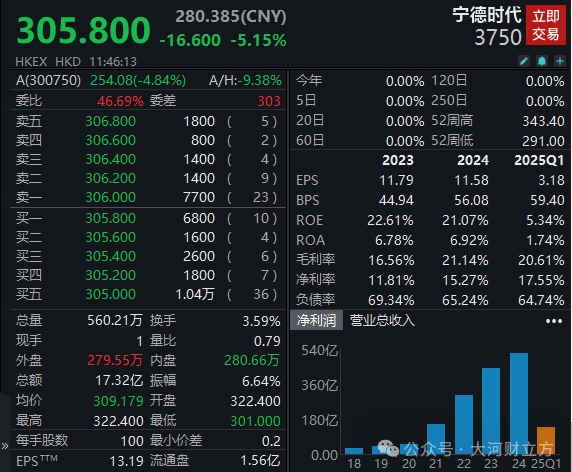
Task: Click the 开盘 value 322.400
Action: pos(255,401)
